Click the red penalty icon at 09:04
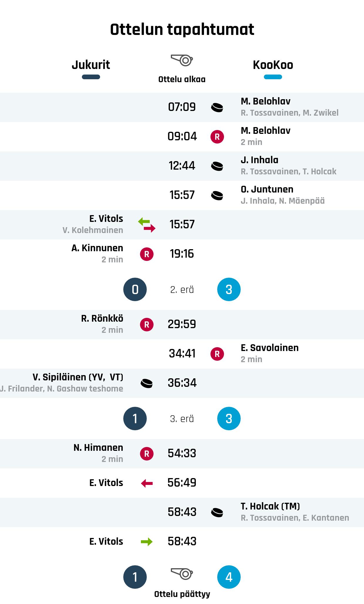Viewport: 364px width, 604px height. pyautogui.click(x=217, y=137)
